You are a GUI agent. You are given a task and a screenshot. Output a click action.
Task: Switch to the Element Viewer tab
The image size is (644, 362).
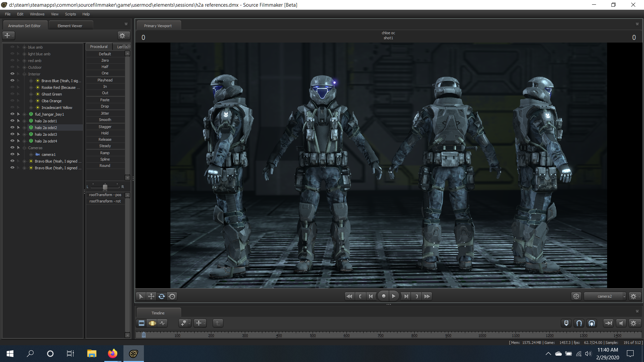[x=70, y=26]
